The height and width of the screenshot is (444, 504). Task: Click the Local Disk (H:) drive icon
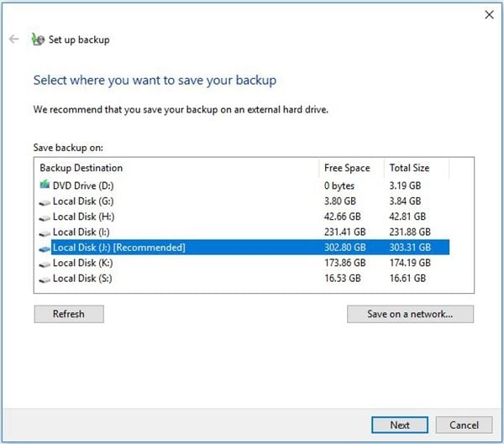(x=45, y=217)
